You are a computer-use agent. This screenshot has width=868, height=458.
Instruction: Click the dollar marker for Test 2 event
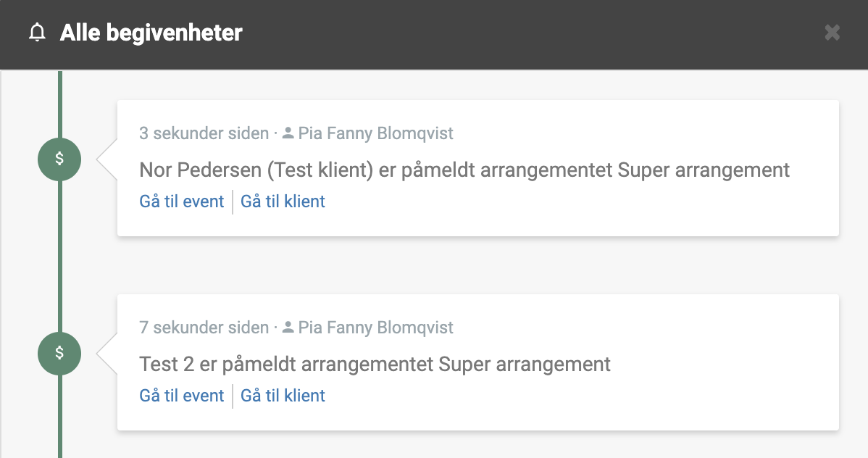tap(59, 354)
